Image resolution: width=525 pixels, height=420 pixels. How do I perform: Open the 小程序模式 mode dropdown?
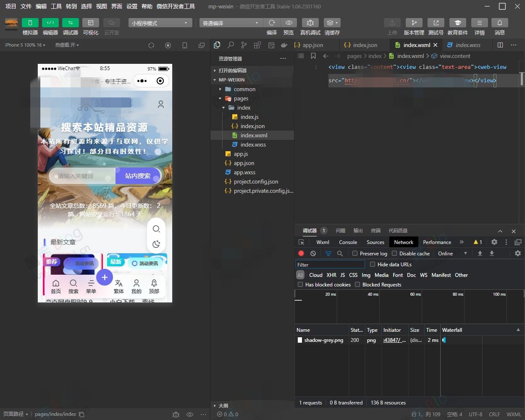(160, 23)
